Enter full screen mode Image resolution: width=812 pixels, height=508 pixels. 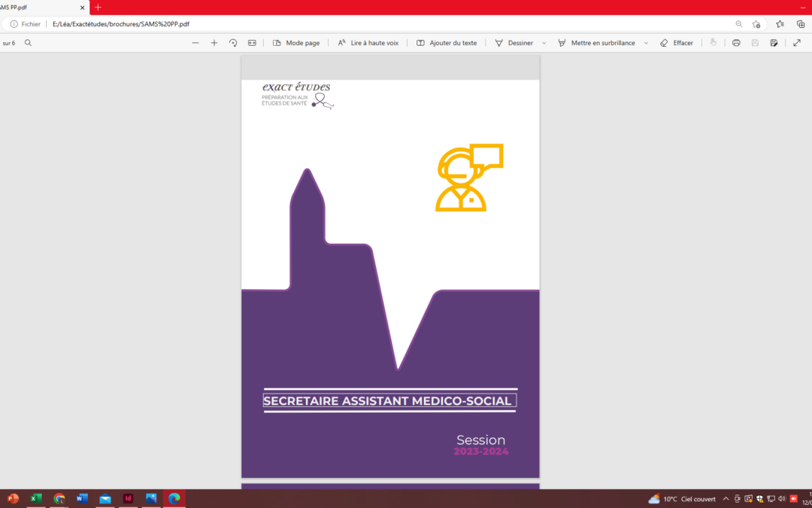click(x=797, y=43)
